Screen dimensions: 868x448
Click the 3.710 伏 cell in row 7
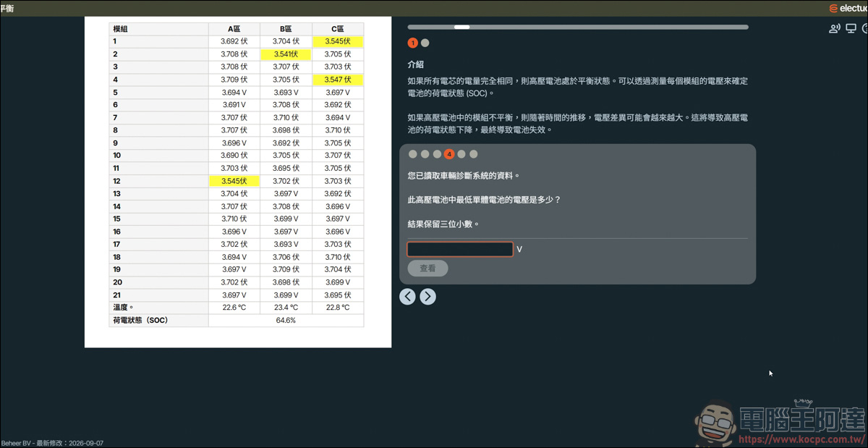[286, 117]
